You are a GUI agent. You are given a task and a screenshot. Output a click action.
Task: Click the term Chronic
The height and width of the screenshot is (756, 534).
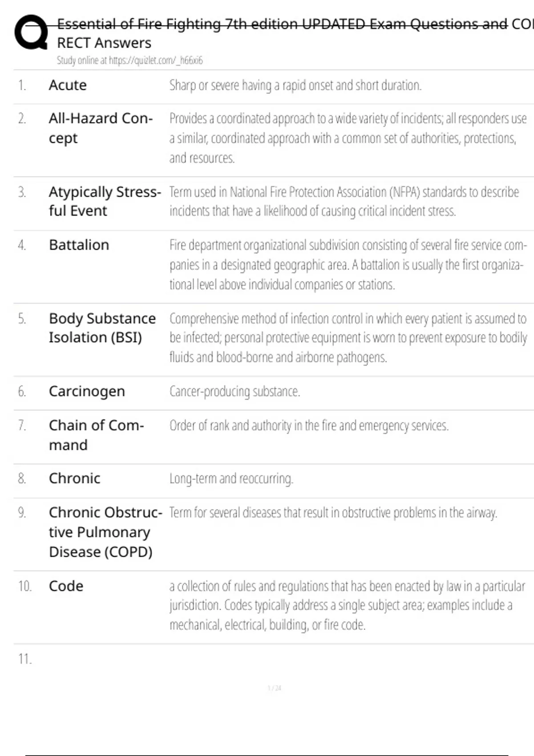coord(74,479)
